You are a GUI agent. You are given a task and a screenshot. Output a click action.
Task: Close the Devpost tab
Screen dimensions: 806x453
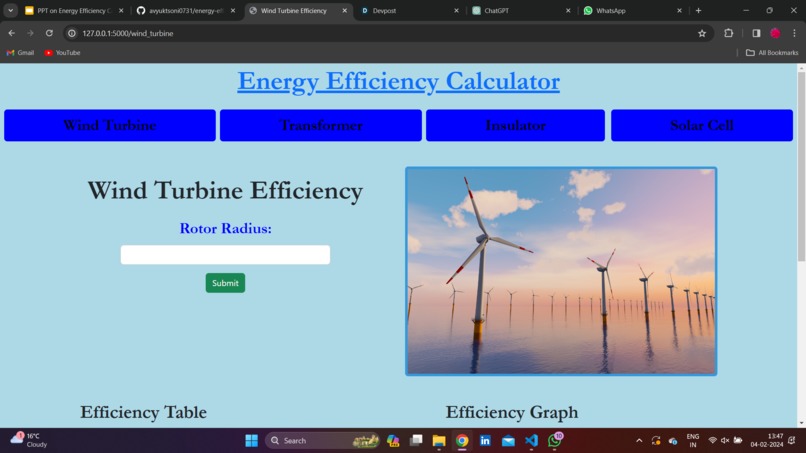(456, 10)
